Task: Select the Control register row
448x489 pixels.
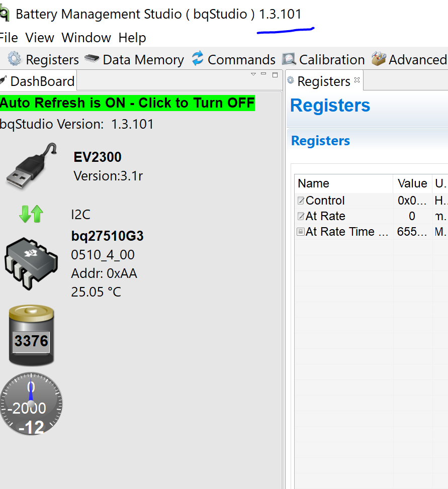Action: pos(371,201)
